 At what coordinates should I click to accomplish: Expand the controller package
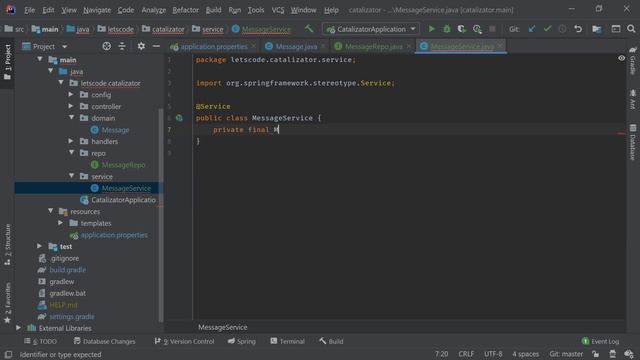(71, 106)
